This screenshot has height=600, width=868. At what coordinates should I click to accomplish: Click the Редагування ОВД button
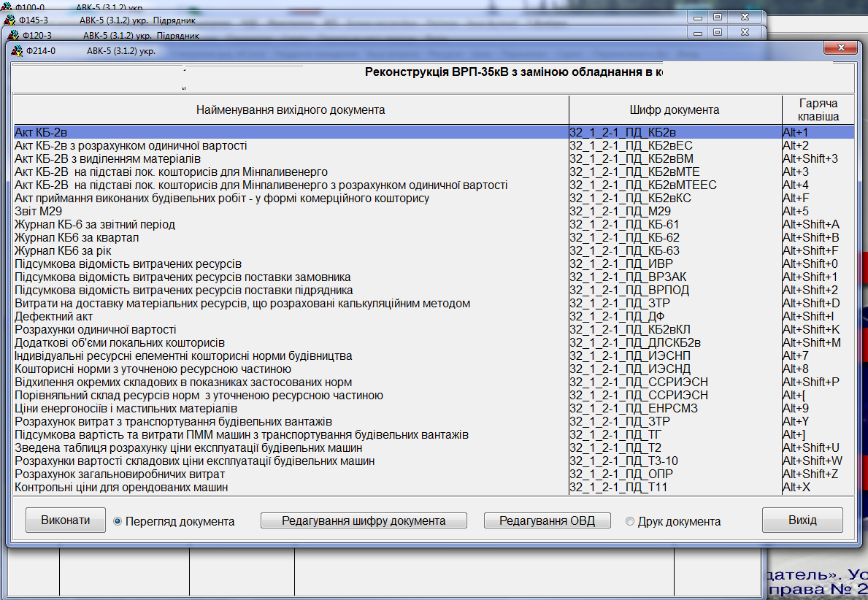click(546, 521)
